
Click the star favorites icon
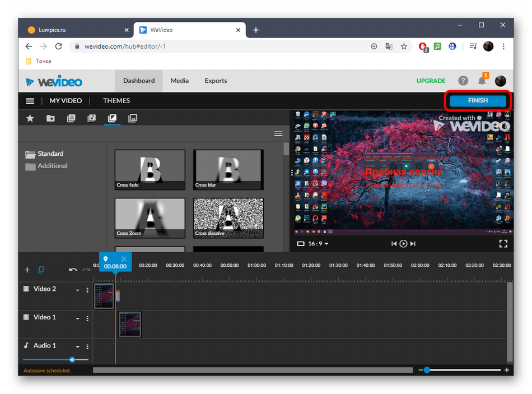30,118
